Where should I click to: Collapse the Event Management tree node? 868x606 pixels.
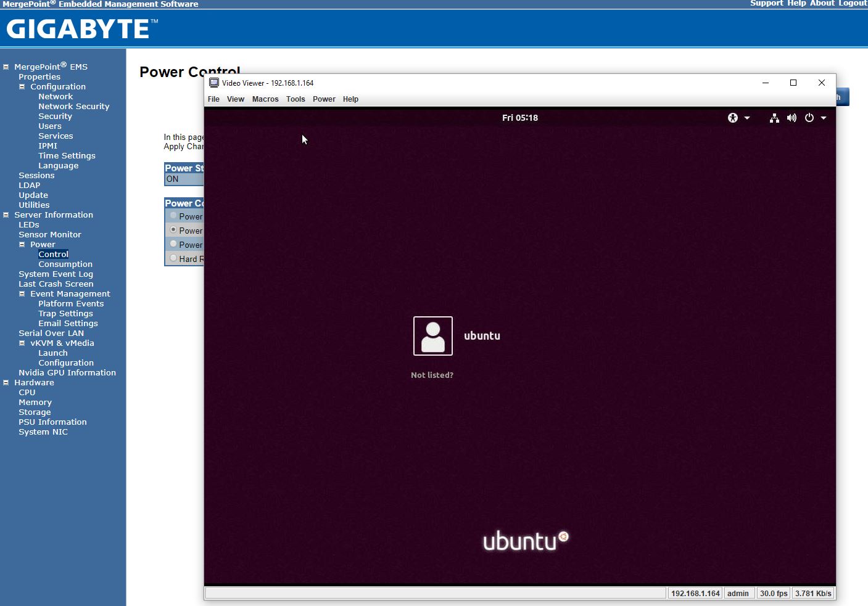pyautogui.click(x=22, y=294)
